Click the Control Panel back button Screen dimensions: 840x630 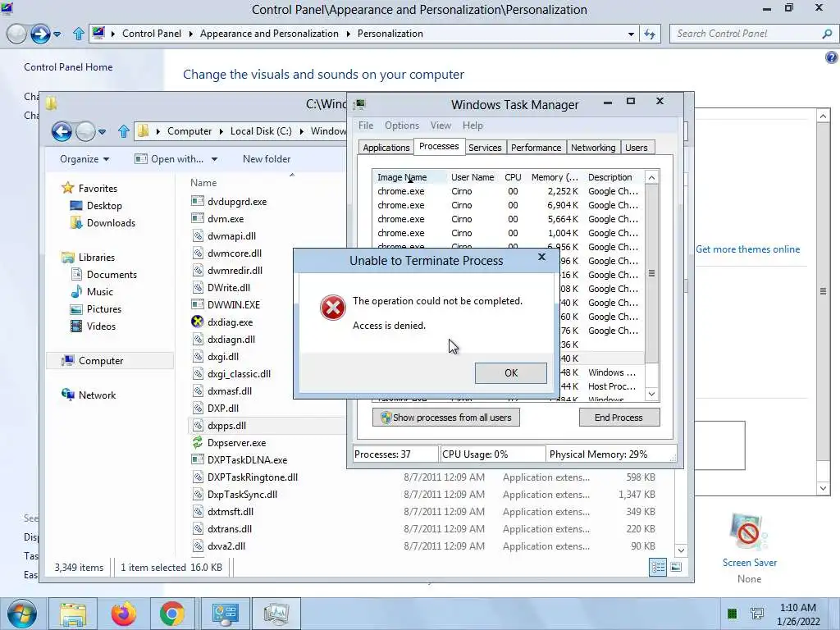(16, 34)
